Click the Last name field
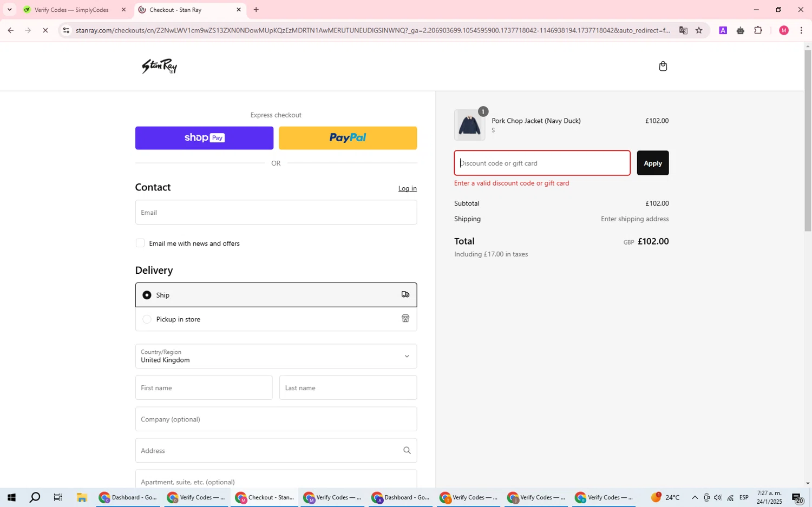Image resolution: width=812 pixels, height=507 pixels. point(348,387)
